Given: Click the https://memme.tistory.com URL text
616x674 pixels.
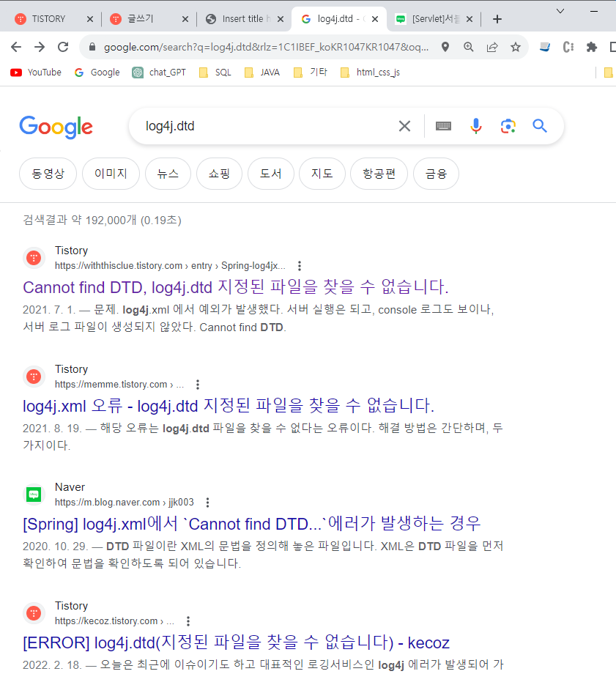Looking at the screenshot, I should [x=111, y=385].
